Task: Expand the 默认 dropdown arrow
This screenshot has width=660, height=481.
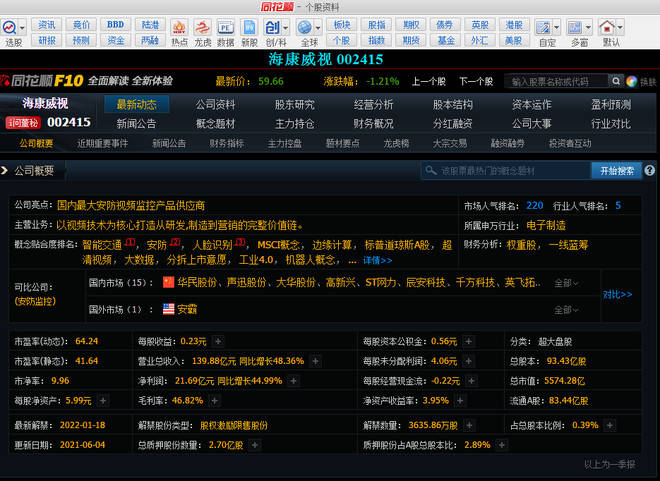Action: pyautogui.click(x=620, y=28)
